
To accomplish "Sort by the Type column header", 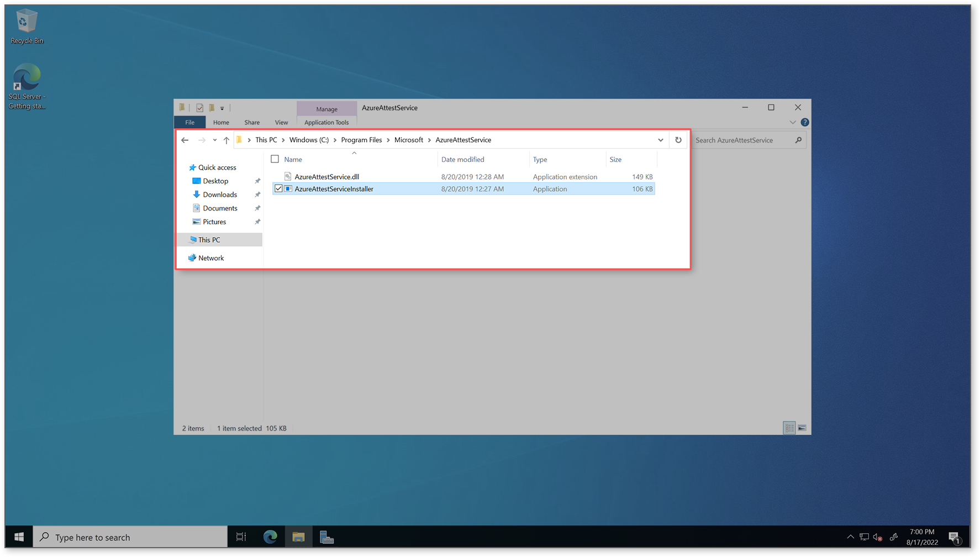I will pyautogui.click(x=567, y=159).
